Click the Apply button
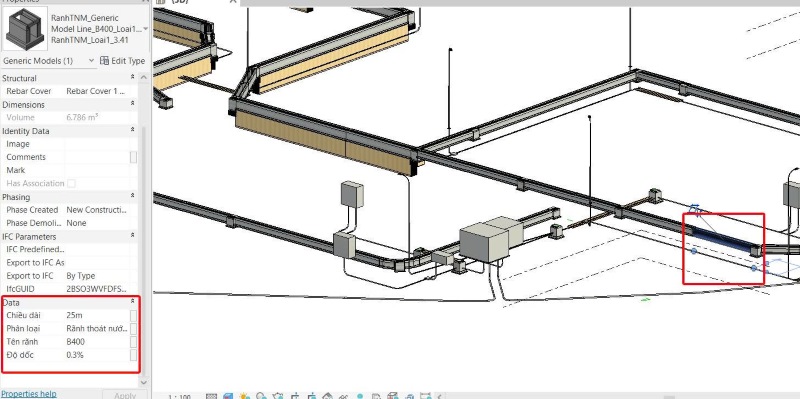Screen dimensions: 800x399 tap(125, 395)
